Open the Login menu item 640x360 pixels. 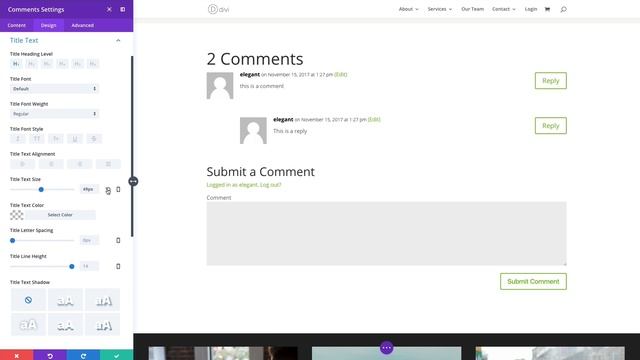click(531, 9)
